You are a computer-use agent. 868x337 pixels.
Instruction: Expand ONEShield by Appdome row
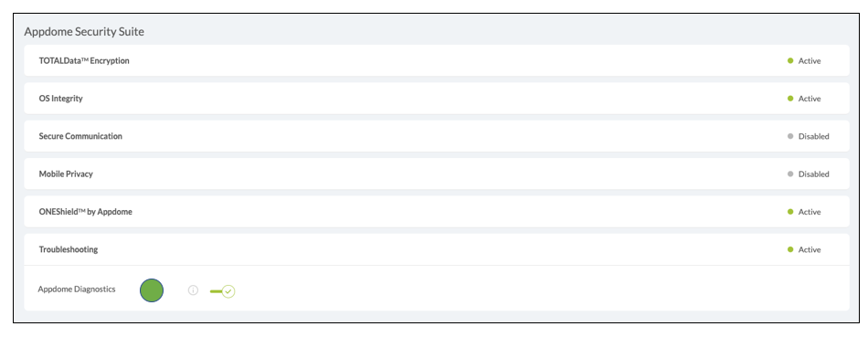click(436, 211)
